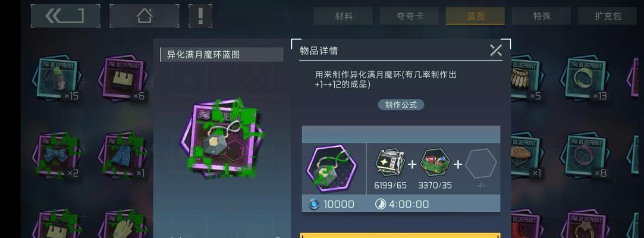644x238 pixels.
Task: Click the large 异化满月魔环 blueprint preview image
Action: point(222,140)
